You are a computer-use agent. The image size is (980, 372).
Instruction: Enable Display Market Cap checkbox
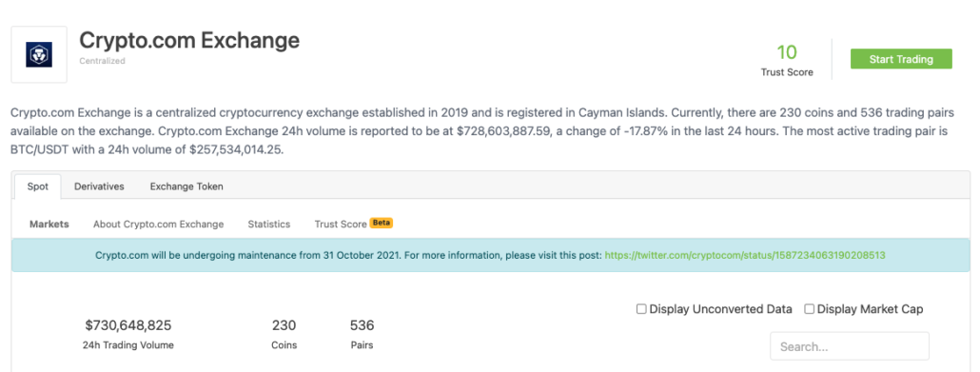[x=810, y=309]
